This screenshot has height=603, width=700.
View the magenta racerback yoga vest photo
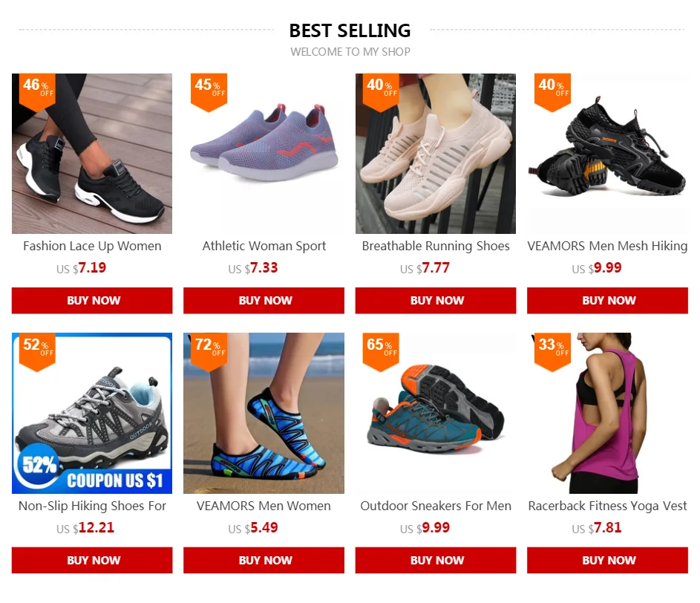coord(608,413)
